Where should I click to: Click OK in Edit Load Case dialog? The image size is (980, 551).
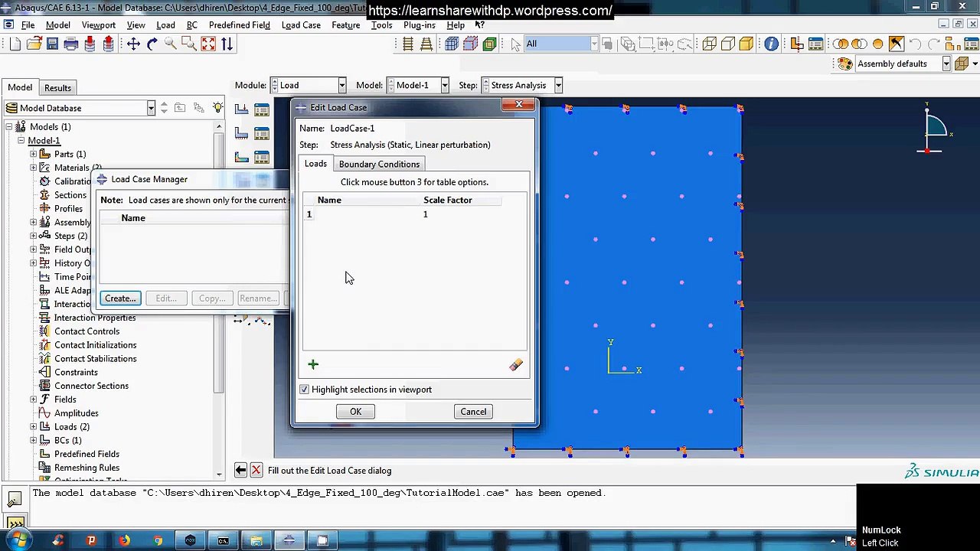point(355,412)
